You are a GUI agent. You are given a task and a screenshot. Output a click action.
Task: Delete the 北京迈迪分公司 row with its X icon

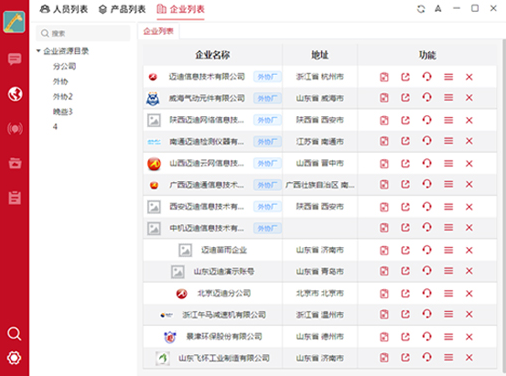[469, 293]
